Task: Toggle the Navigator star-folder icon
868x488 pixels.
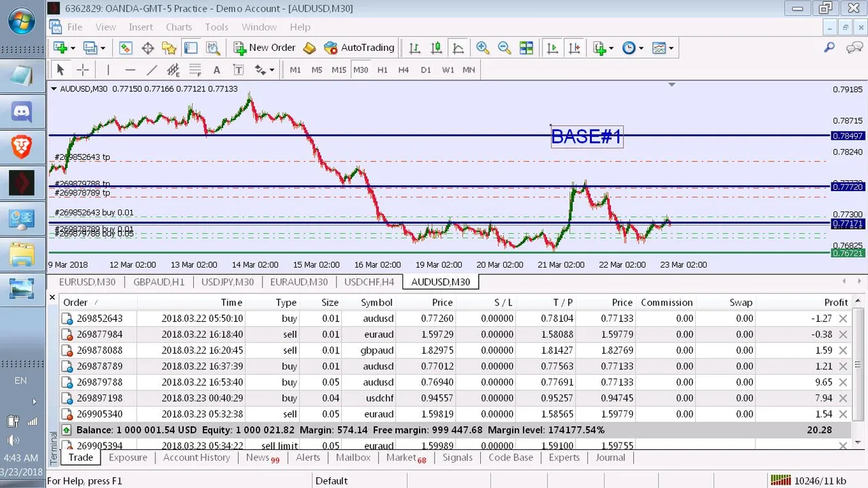Action: [x=169, y=47]
